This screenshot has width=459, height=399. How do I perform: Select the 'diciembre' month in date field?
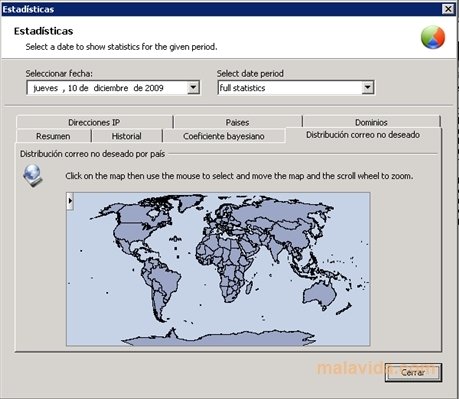pyautogui.click(x=111, y=88)
